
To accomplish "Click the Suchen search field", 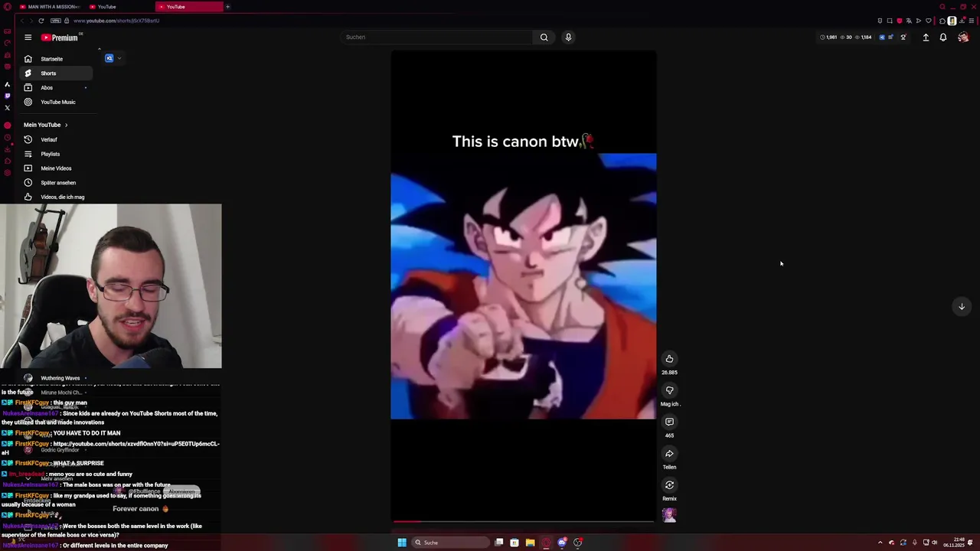I will pos(437,37).
